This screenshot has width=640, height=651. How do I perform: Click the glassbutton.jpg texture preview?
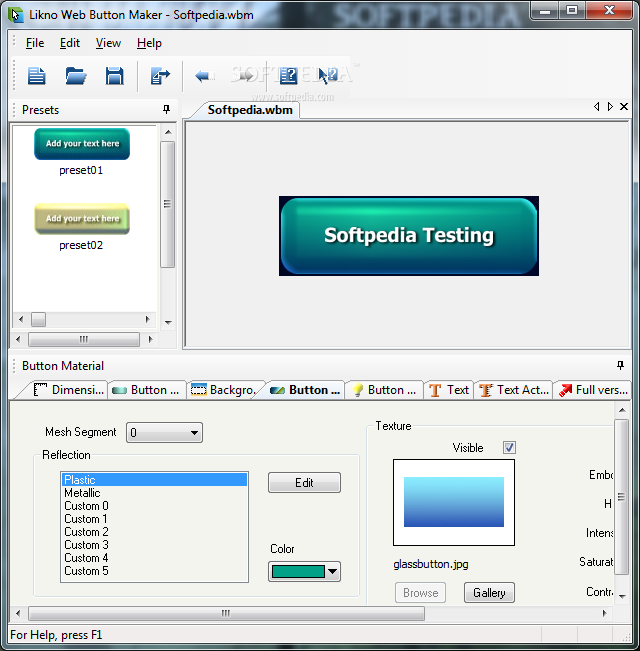pyautogui.click(x=454, y=502)
